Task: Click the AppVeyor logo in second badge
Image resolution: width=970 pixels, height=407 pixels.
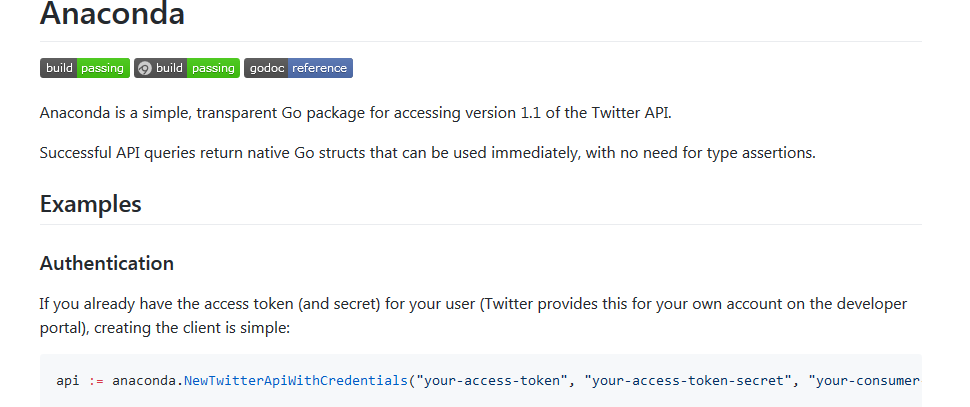Action: (145, 68)
